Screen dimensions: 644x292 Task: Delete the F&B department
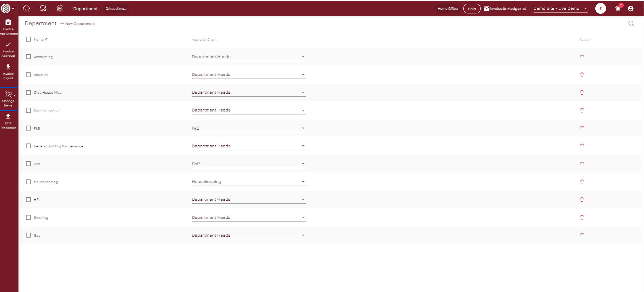pyautogui.click(x=582, y=128)
